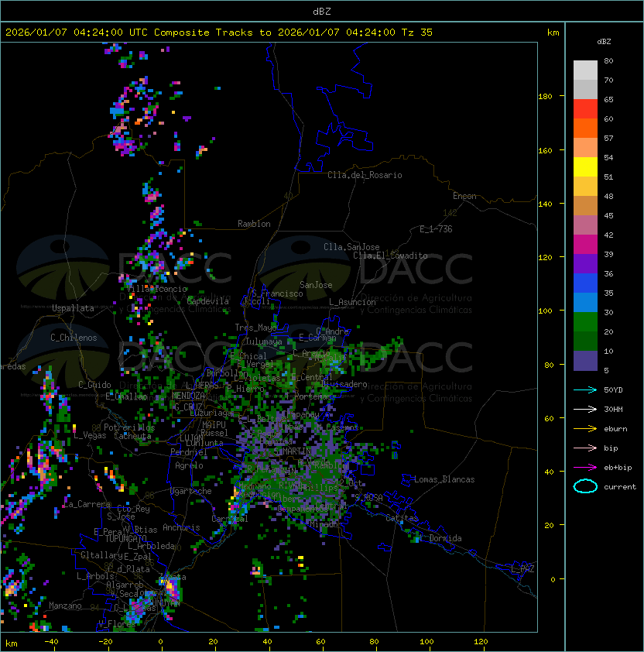Click the 'dBZ' heading above the color scale

pos(604,42)
